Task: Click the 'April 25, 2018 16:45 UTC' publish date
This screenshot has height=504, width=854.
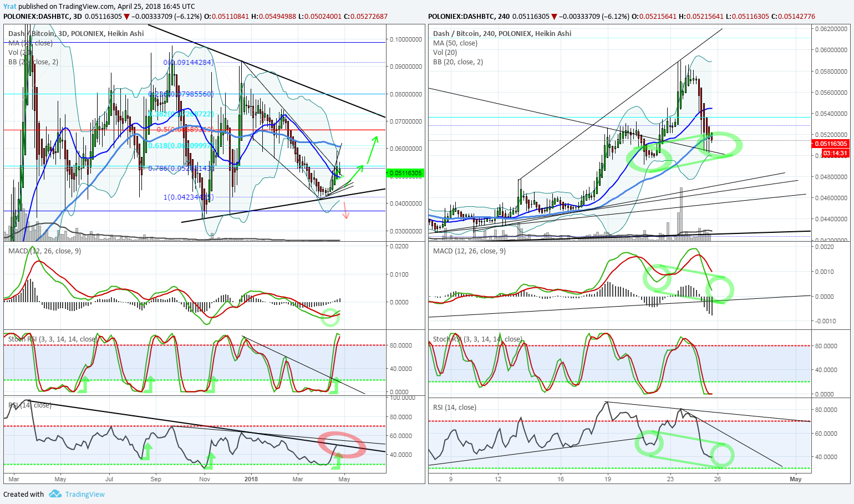Action: point(156,7)
